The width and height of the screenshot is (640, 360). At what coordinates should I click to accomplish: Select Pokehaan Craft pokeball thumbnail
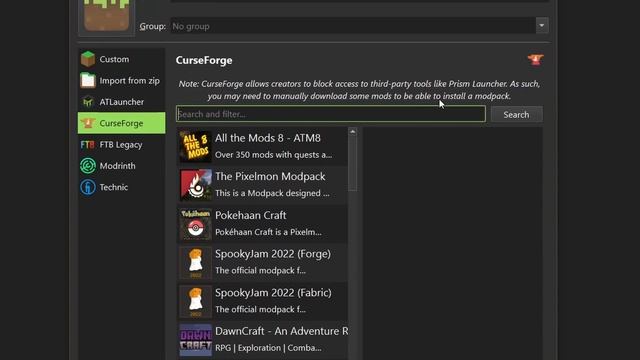[x=196, y=224]
